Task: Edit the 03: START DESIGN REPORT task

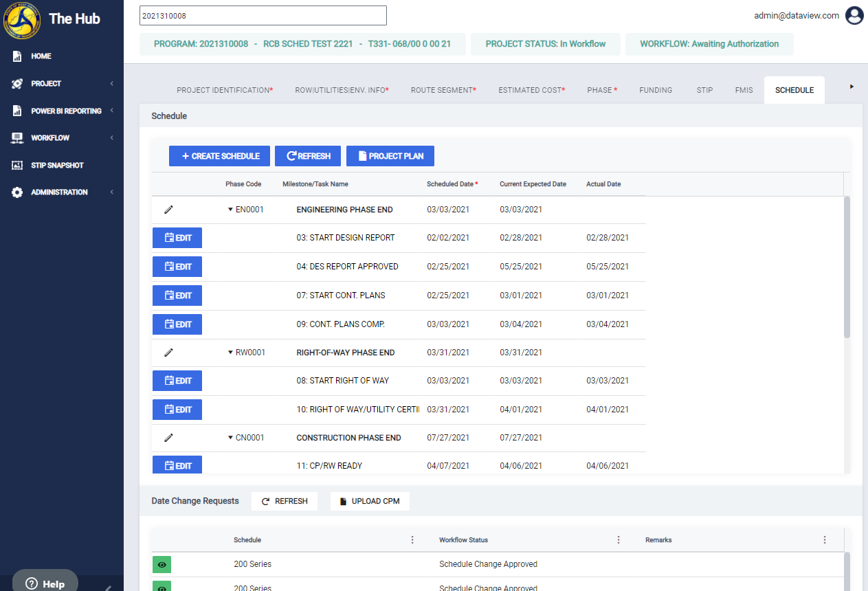Action: pyautogui.click(x=177, y=238)
